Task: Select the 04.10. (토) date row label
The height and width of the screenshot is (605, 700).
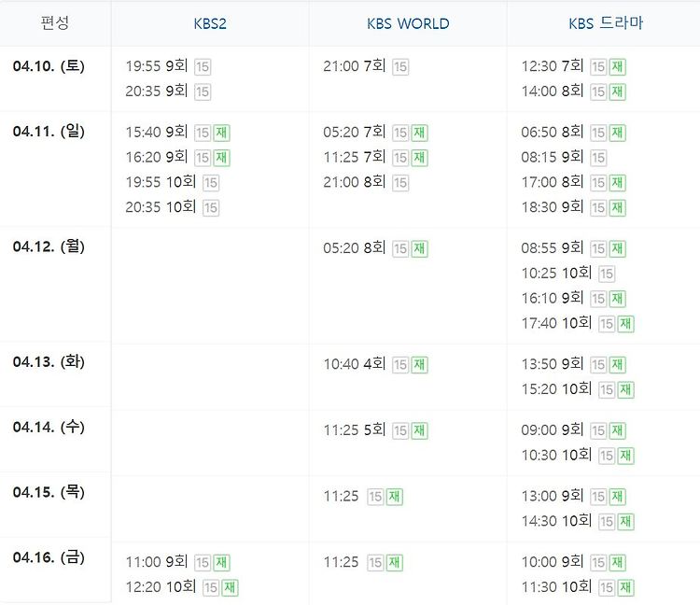Action: click(x=49, y=66)
